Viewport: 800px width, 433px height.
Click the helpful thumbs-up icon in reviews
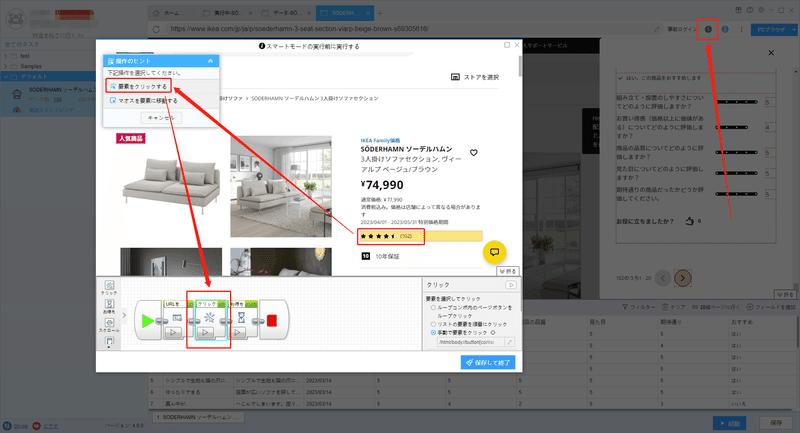pyautogui.click(x=690, y=221)
